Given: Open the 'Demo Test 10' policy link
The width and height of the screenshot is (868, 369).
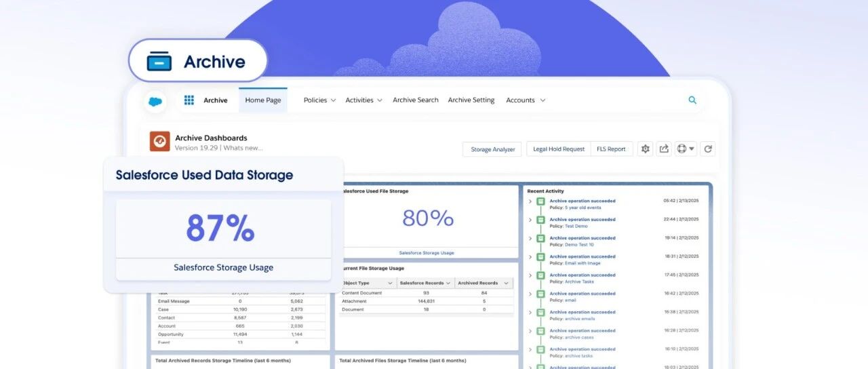Looking at the screenshot, I should 579,245.
